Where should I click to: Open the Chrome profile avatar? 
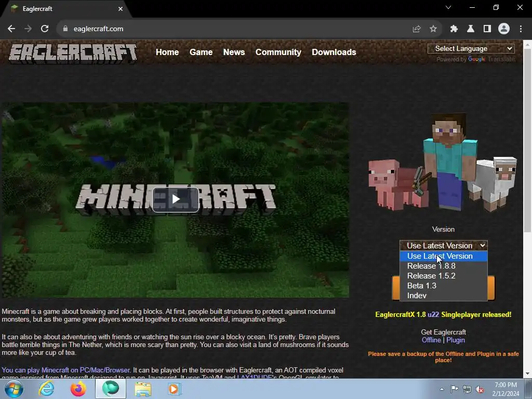pos(504,29)
